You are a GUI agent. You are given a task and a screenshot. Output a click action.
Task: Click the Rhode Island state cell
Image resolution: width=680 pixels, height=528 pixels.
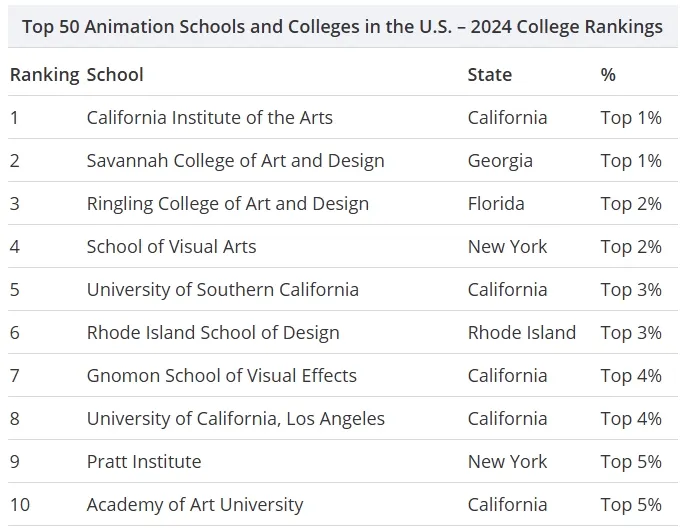[x=522, y=333]
